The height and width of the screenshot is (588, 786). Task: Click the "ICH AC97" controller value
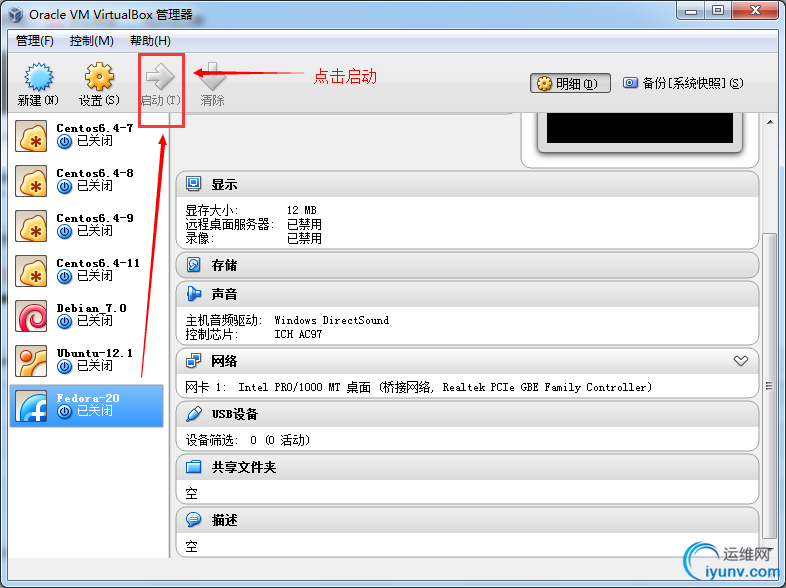coord(298,334)
